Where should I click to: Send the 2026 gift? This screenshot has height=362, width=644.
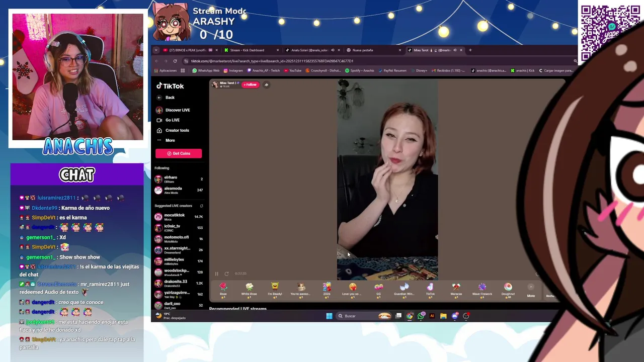327,290
